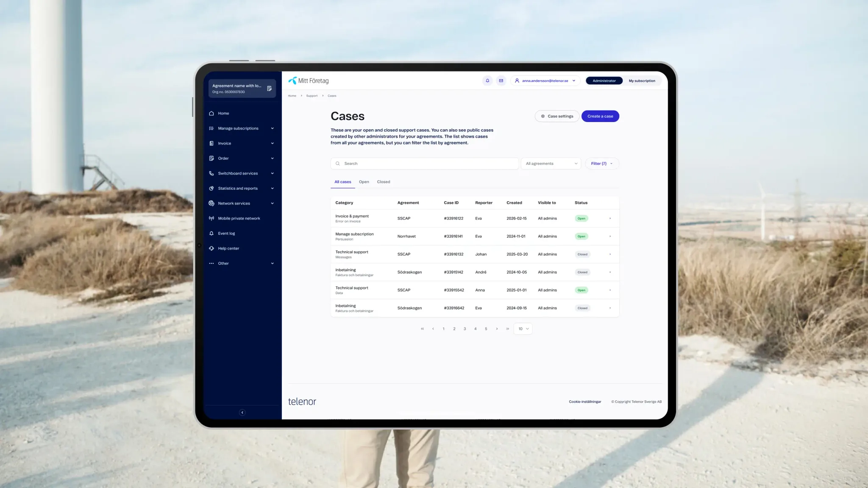Expand Network services menu

(x=242, y=203)
